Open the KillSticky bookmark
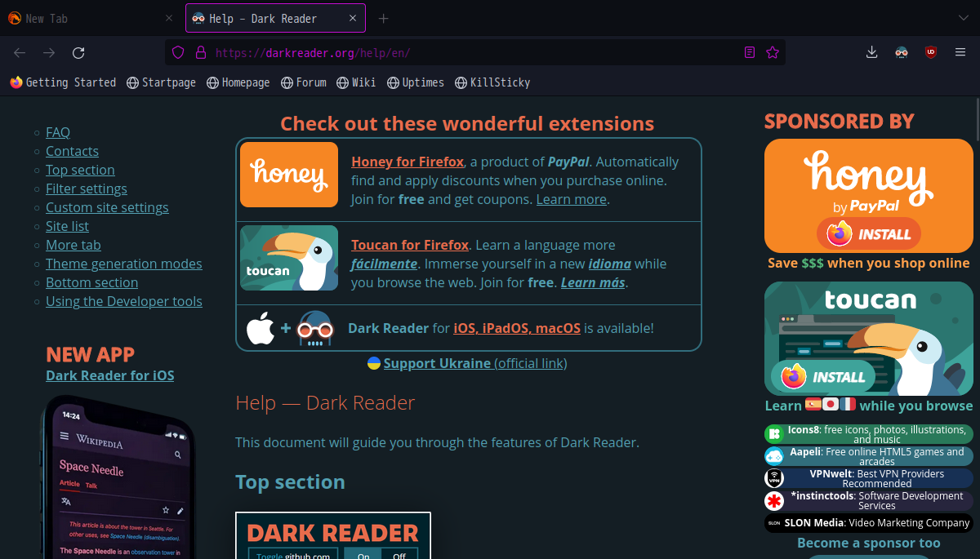This screenshot has height=559, width=980. [x=492, y=82]
